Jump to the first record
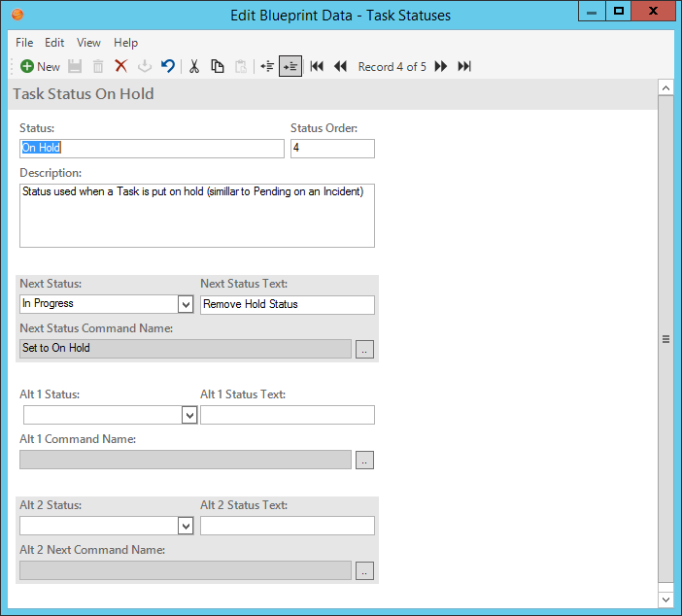The image size is (682, 616). 317,67
